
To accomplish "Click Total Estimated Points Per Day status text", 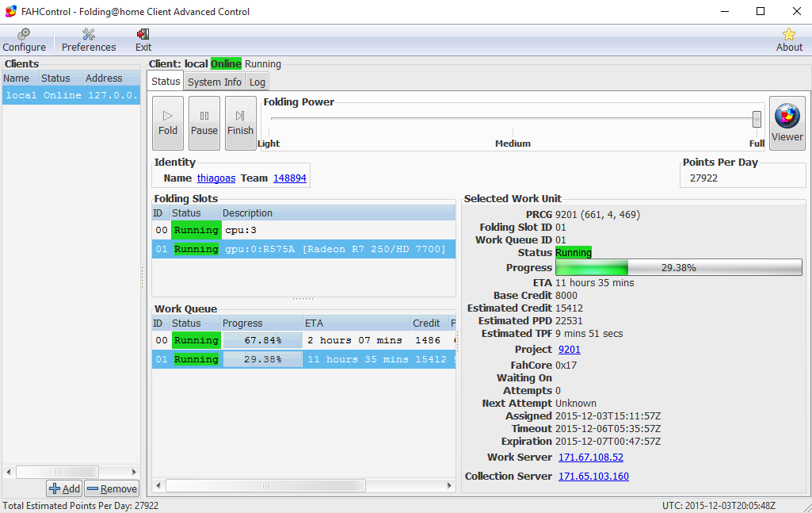I will 81,506.
